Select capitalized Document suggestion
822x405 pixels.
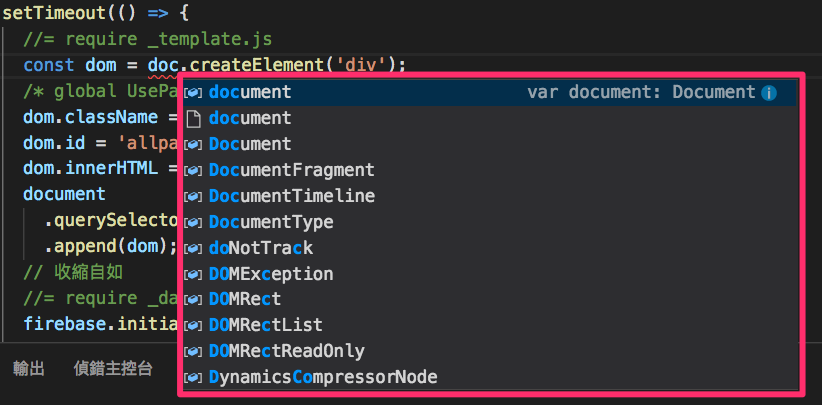489,144
